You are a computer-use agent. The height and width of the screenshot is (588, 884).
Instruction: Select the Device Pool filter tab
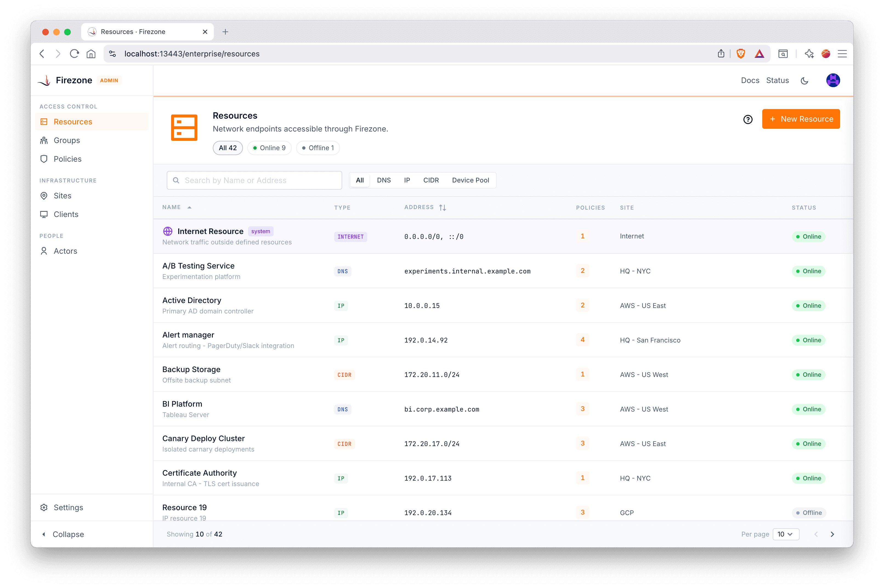point(471,180)
